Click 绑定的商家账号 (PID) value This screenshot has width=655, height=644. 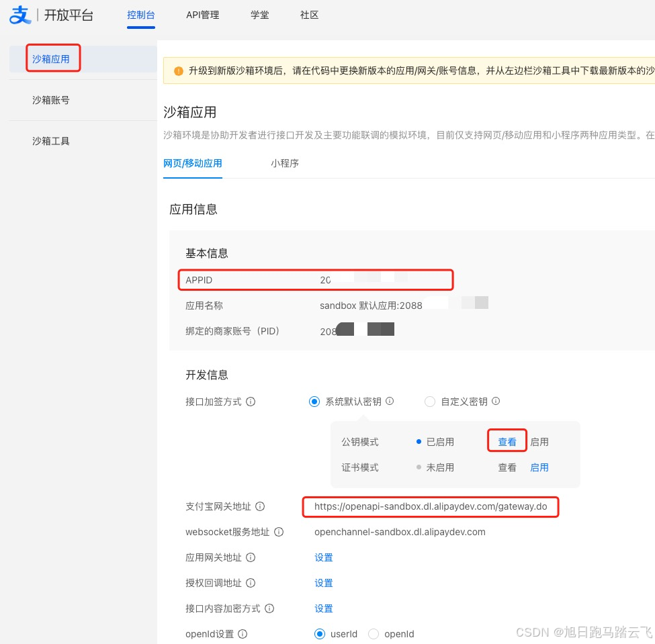[357, 331]
